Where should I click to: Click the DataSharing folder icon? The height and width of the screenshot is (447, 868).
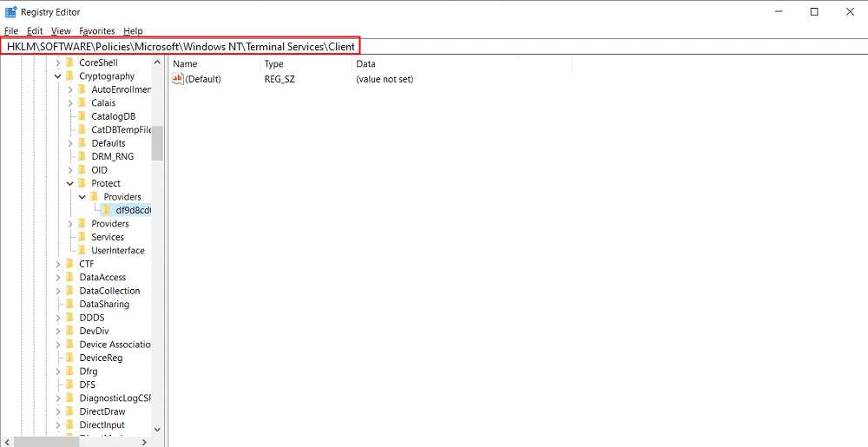(x=69, y=305)
